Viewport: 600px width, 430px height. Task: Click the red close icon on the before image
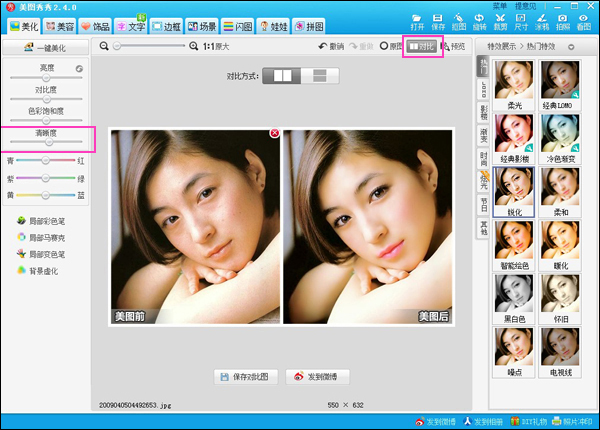pos(274,133)
